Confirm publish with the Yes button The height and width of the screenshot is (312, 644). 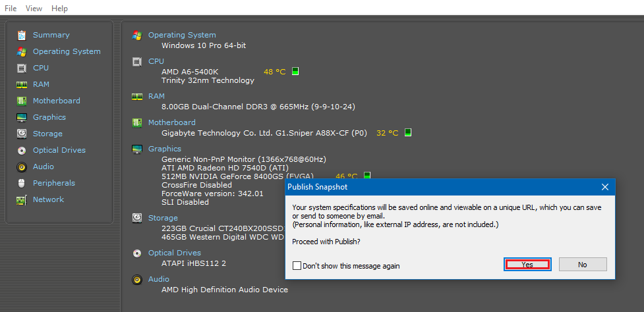(x=527, y=265)
